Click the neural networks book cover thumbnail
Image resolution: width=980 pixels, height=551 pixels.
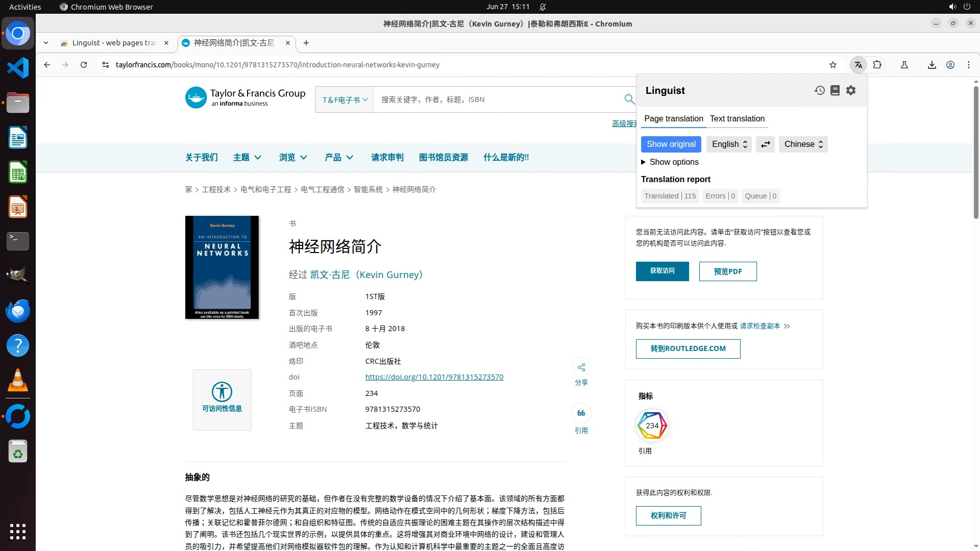click(222, 267)
